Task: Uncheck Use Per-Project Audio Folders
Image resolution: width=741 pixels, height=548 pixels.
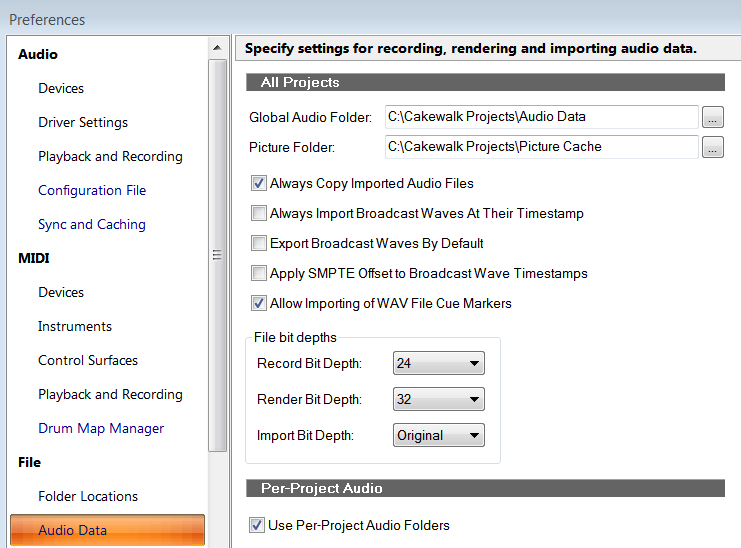Action: [258, 525]
